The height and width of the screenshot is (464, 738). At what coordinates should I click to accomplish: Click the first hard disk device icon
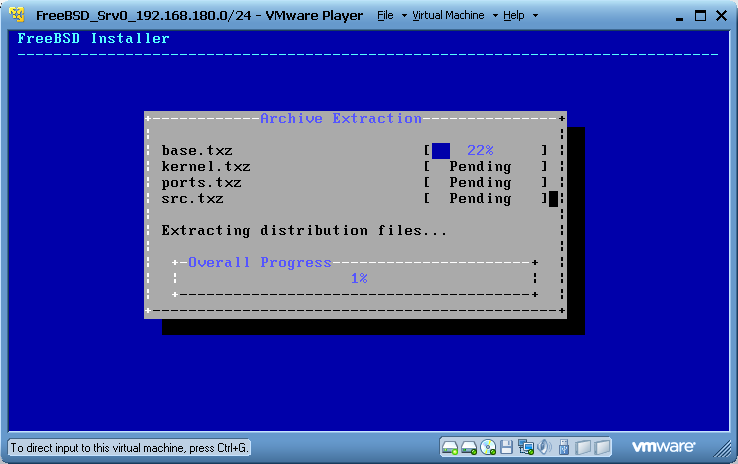pyautogui.click(x=449, y=448)
